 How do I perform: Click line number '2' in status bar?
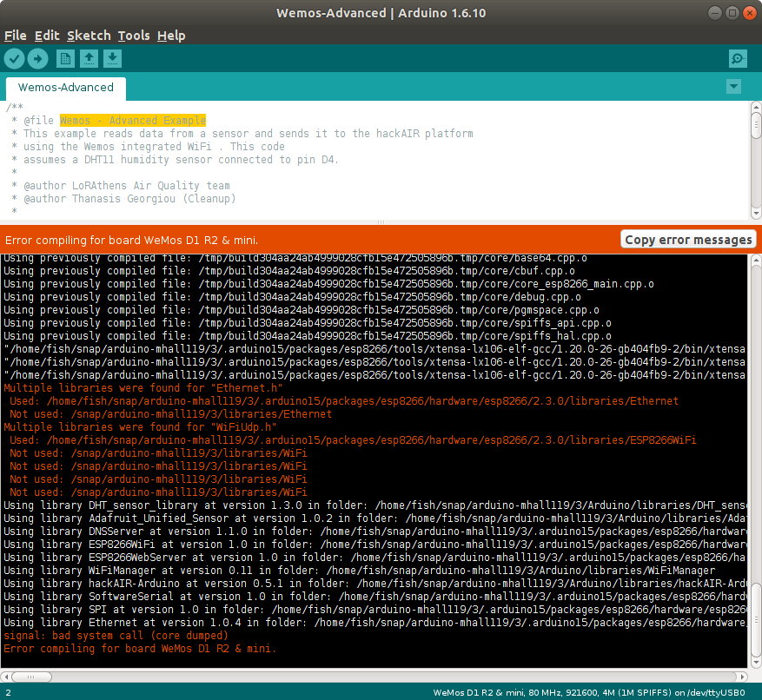pyautogui.click(x=9, y=693)
